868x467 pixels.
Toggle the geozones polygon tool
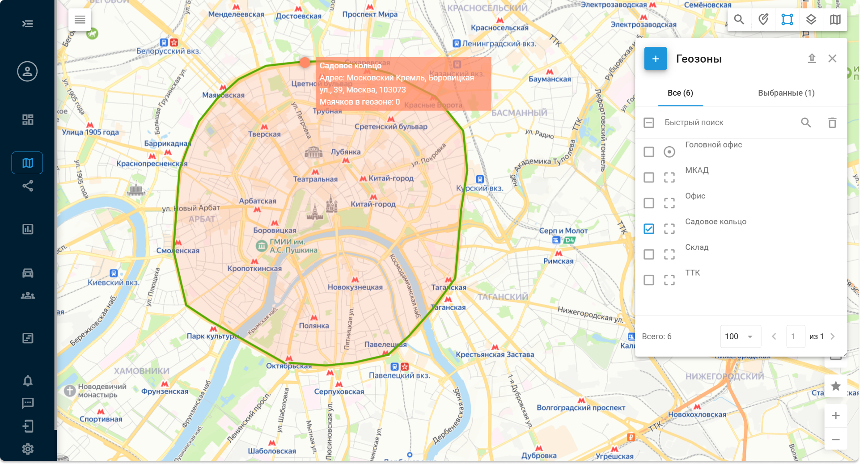787,20
